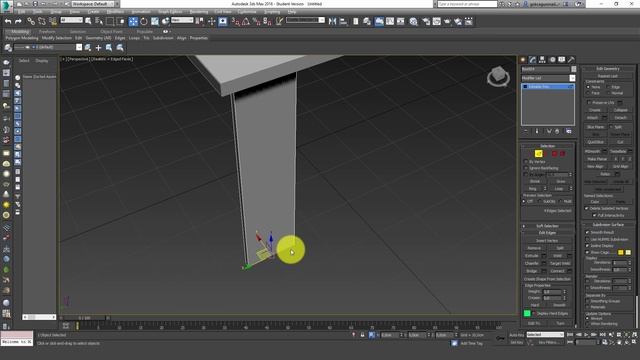Select the Edge constraint radio button
Screen dimensions: 640x360
(608, 87)
